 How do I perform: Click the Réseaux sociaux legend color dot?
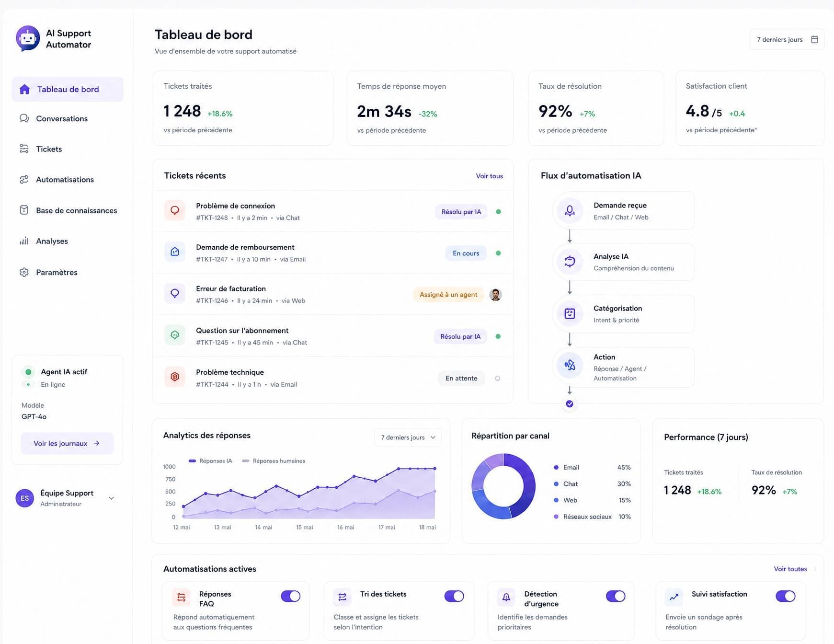556,517
